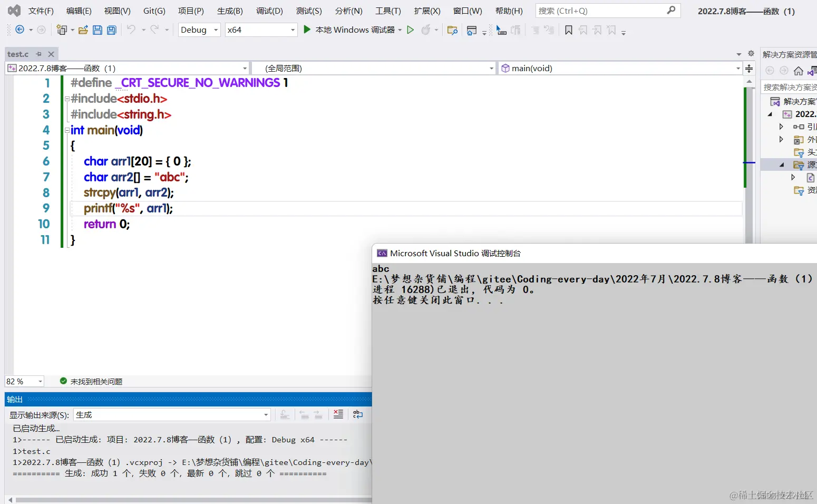Clear all output with red X icon
This screenshot has height=504, width=817.
pyautogui.click(x=338, y=414)
